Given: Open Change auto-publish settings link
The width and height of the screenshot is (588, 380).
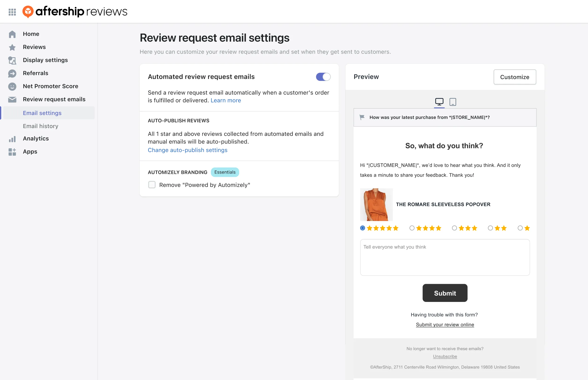Looking at the screenshot, I should point(188,150).
